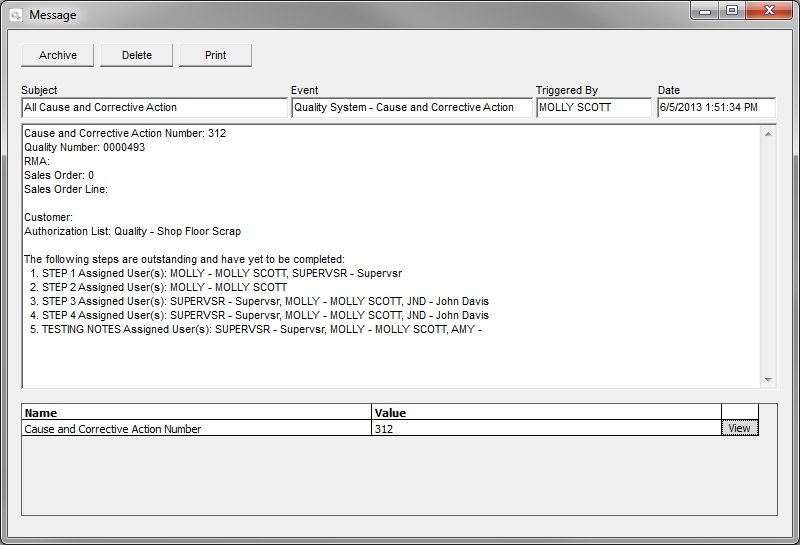Click line 'Quality Number: 0000493'
The image size is (800, 545).
tap(85, 147)
